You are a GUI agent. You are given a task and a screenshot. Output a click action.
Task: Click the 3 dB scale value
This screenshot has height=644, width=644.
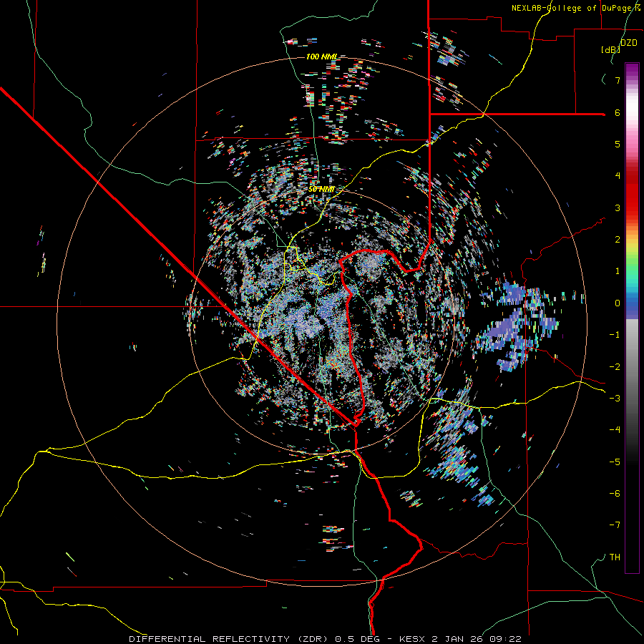coord(618,208)
